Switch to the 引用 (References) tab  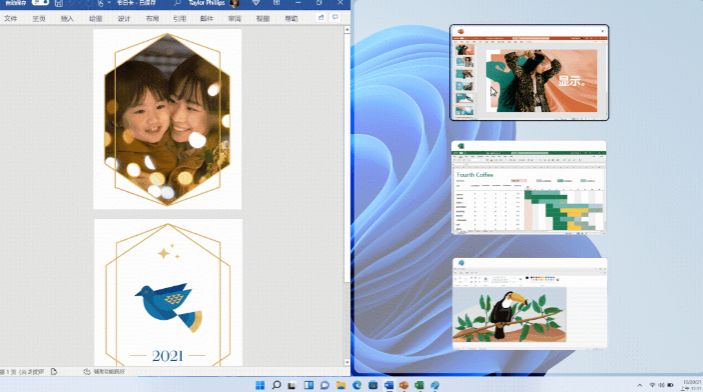[x=179, y=18]
